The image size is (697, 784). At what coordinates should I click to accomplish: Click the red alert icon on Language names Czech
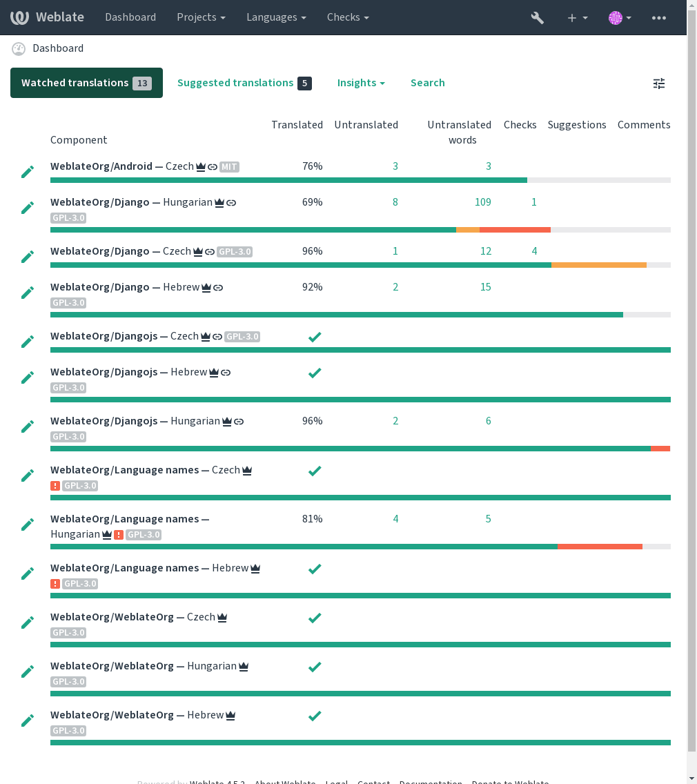point(55,485)
